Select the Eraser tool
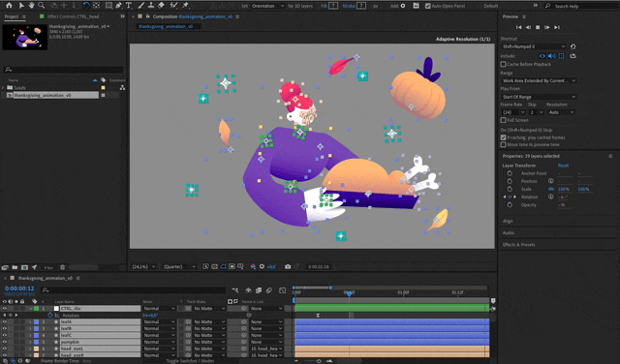The image size is (620, 364). (x=161, y=6)
